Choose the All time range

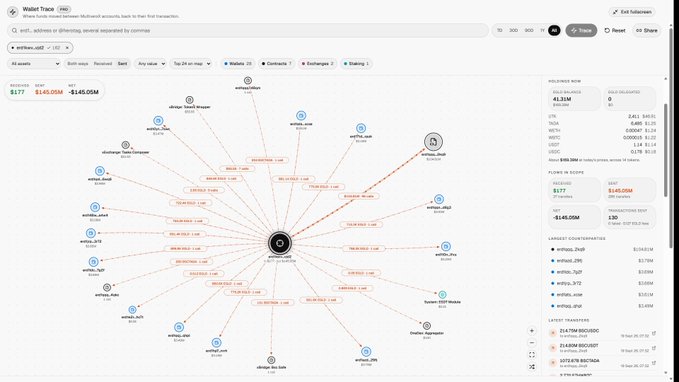554,30
